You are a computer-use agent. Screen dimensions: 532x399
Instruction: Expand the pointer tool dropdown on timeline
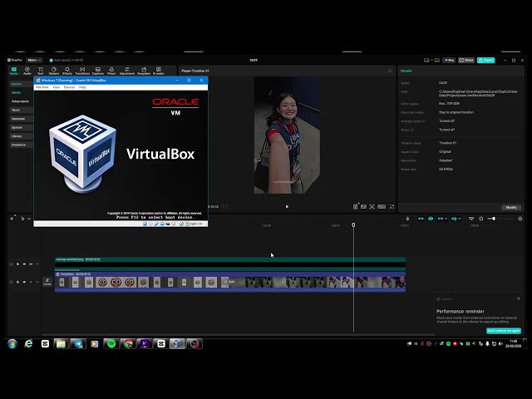tap(29, 219)
